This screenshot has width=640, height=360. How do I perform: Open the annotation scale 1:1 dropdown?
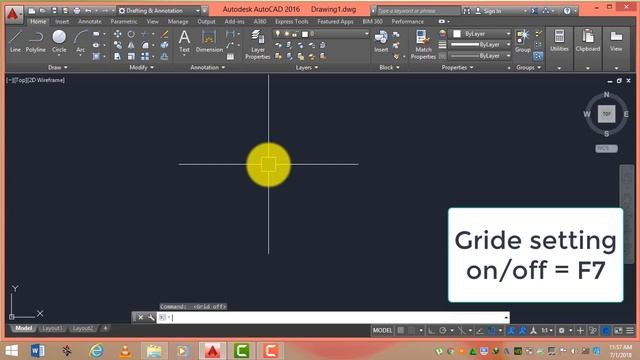pos(547,330)
